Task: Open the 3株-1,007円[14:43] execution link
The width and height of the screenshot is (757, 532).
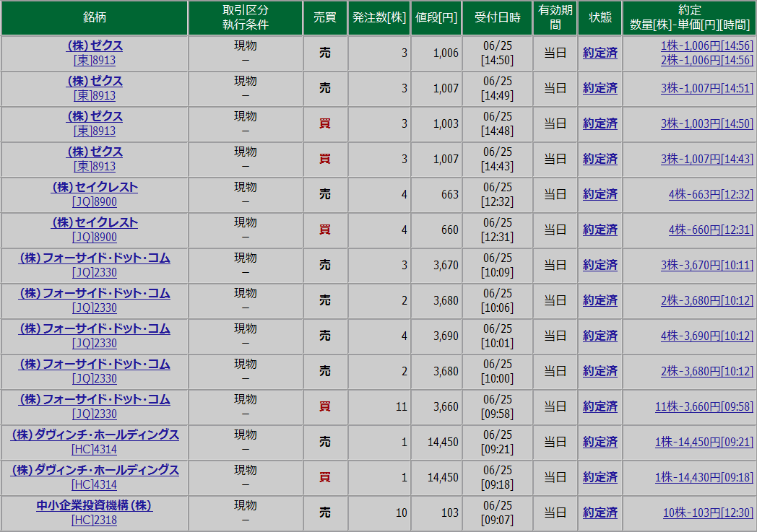Action: pyautogui.click(x=706, y=159)
